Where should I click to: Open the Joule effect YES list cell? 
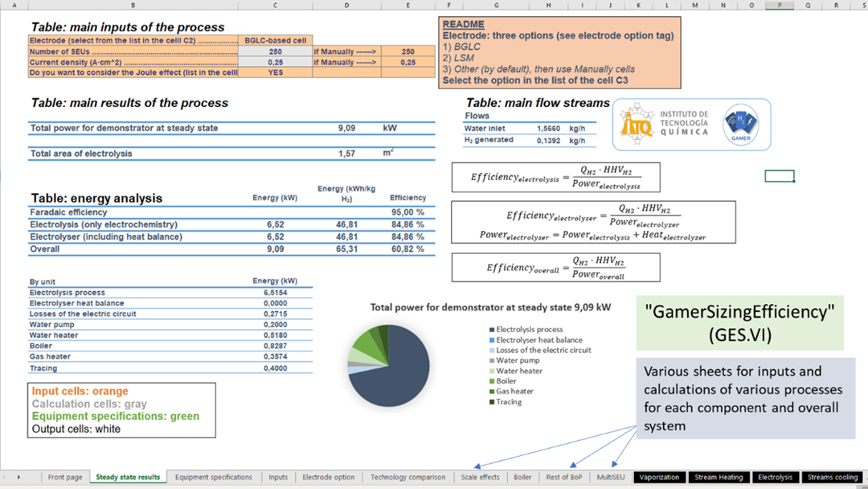pos(276,72)
